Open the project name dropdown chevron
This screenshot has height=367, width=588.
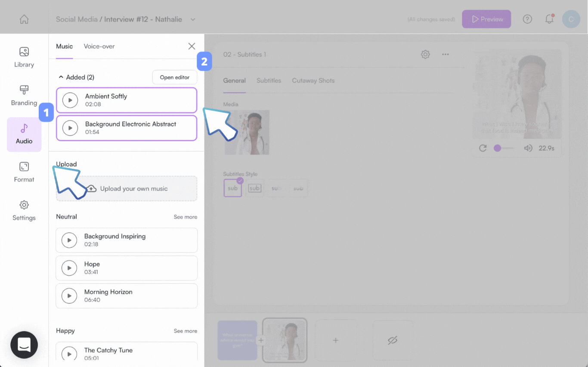(193, 19)
